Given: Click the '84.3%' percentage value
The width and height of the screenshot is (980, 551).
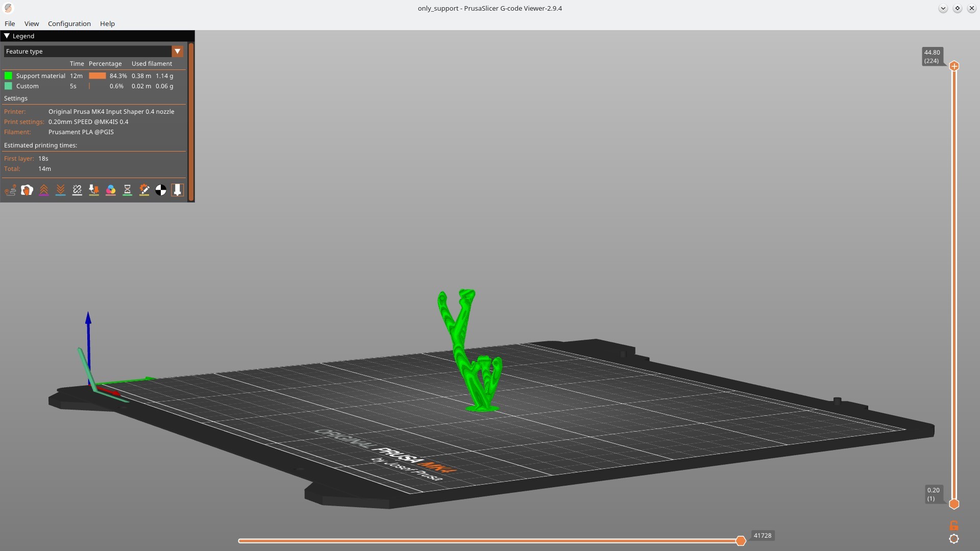Looking at the screenshot, I should [x=118, y=76].
